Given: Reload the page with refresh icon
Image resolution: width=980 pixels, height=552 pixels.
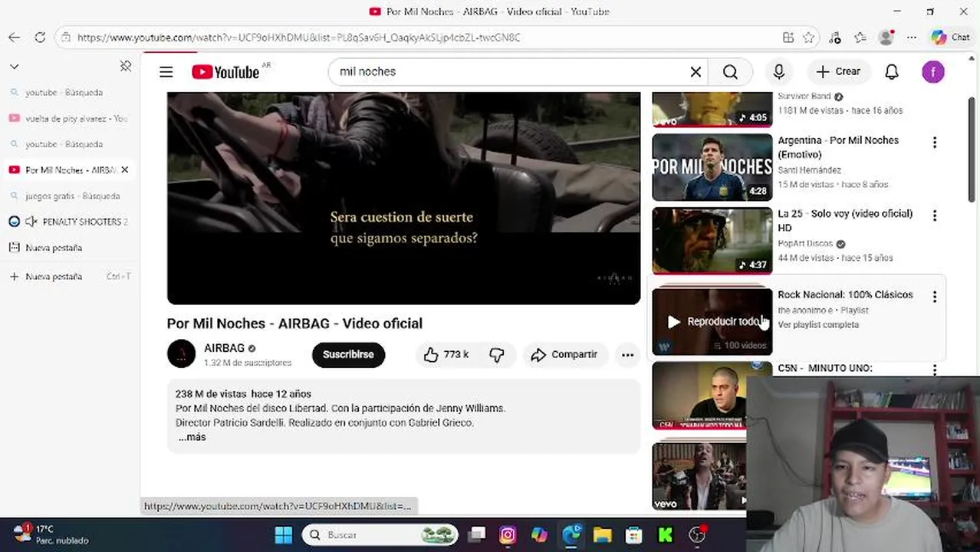Looking at the screenshot, I should click(40, 38).
